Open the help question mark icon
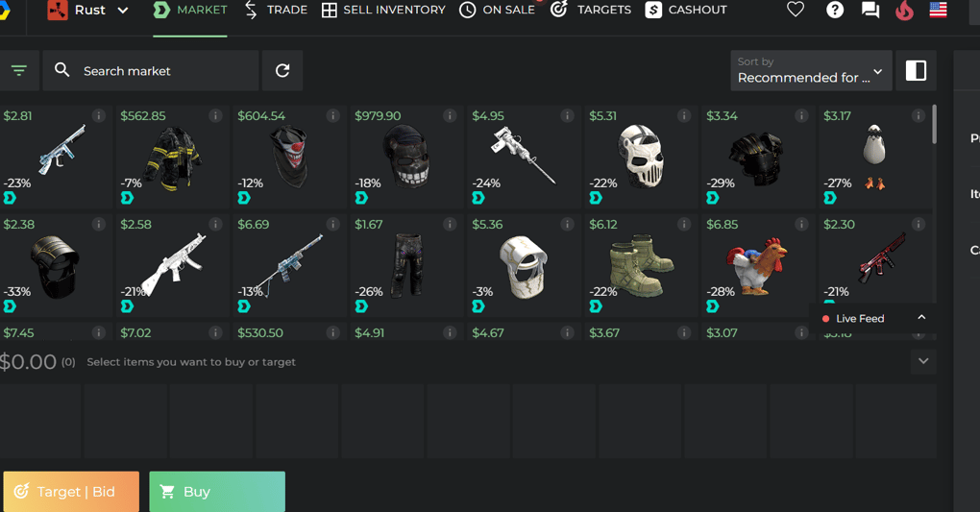The width and height of the screenshot is (980, 512). click(x=835, y=10)
